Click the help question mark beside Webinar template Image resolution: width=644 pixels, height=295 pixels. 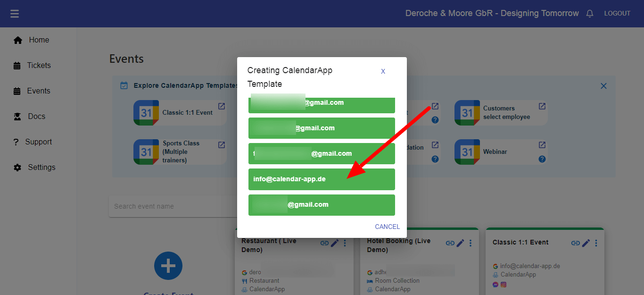click(x=542, y=159)
